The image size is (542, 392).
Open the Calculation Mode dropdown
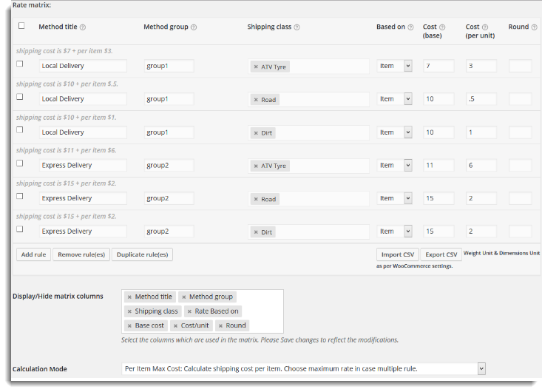tap(303, 369)
